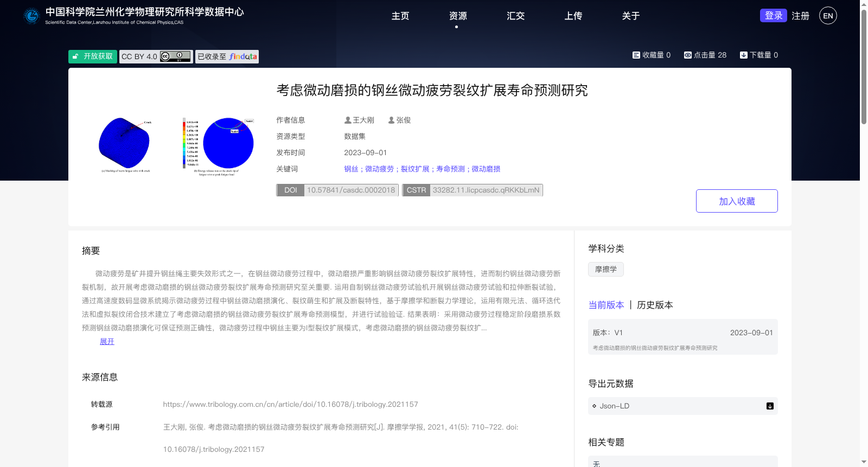Click the scrollbar up arrow
Screen dimensions: 868x467
coord(864,4)
